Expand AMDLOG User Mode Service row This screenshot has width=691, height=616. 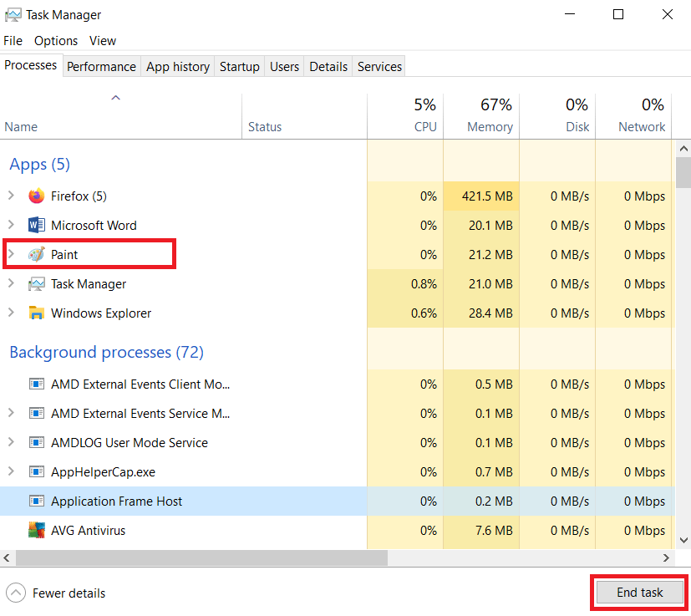point(11,441)
